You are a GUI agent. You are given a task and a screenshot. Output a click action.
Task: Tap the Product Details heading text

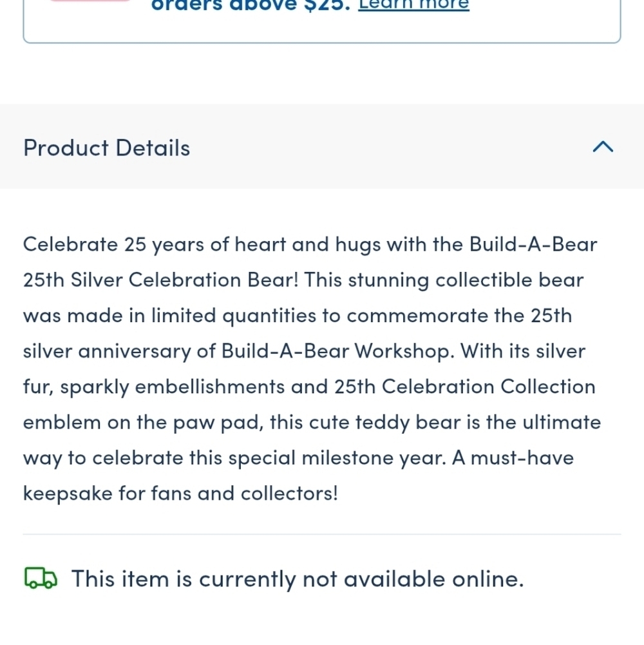106,148
